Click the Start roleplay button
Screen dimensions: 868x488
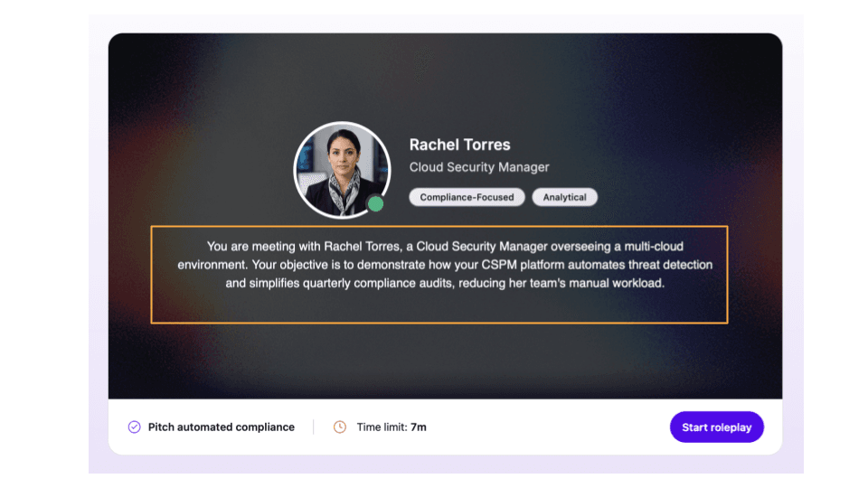pyautogui.click(x=716, y=427)
